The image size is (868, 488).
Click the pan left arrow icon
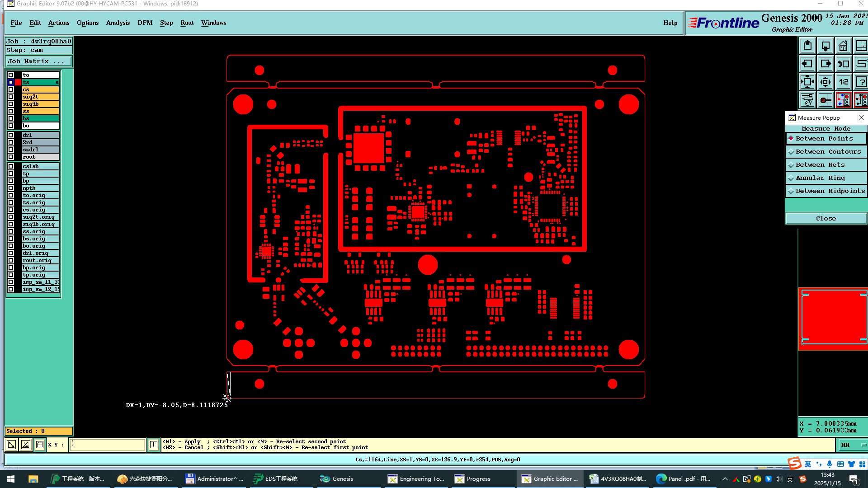point(807,64)
